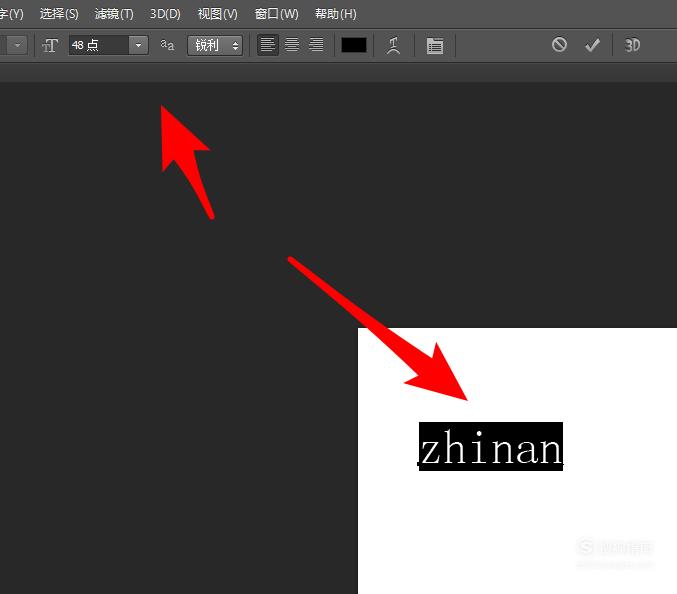
Task: Cancel current text edits
Action: 559,44
